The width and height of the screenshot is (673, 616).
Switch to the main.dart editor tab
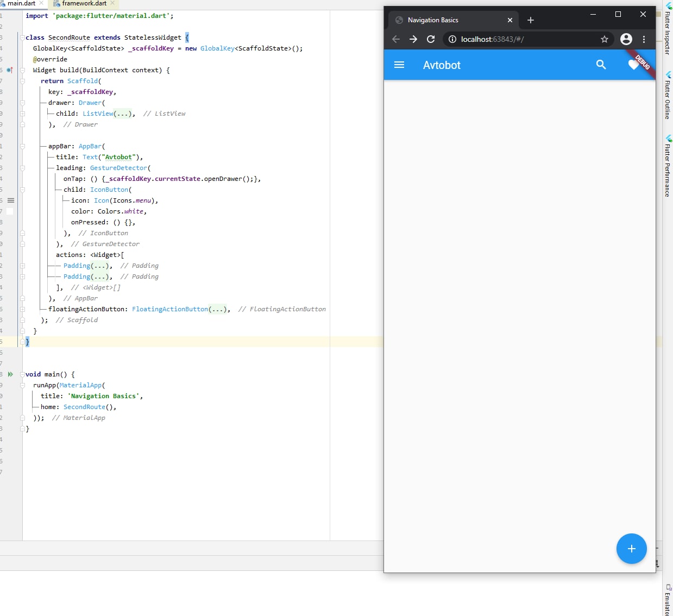(21, 3)
